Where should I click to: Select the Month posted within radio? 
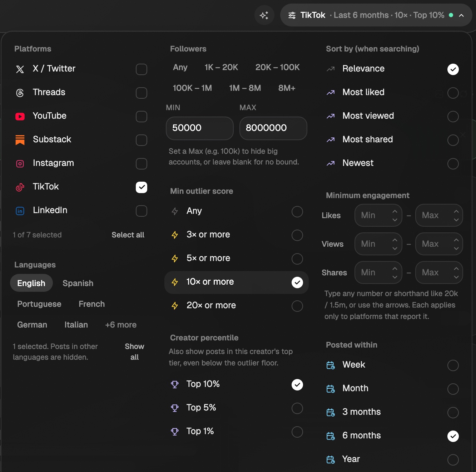click(x=453, y=389)
